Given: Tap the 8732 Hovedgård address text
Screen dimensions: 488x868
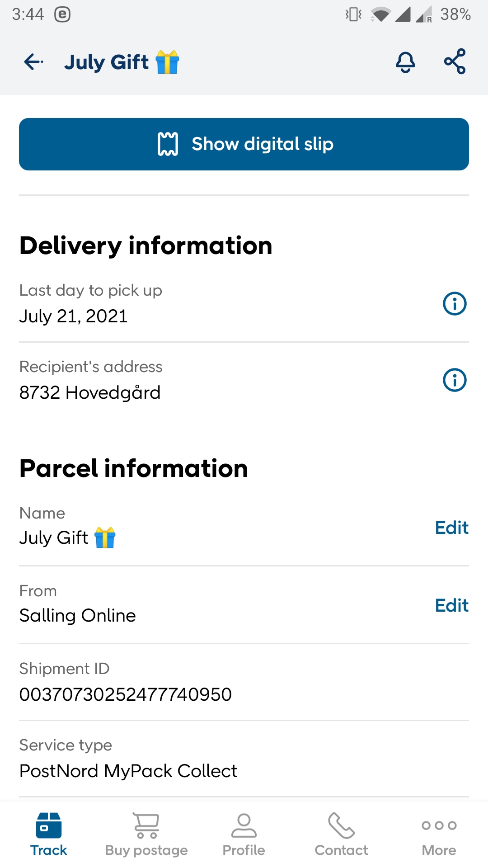Looking at the screenshot, I should click(x=90, y=392).
